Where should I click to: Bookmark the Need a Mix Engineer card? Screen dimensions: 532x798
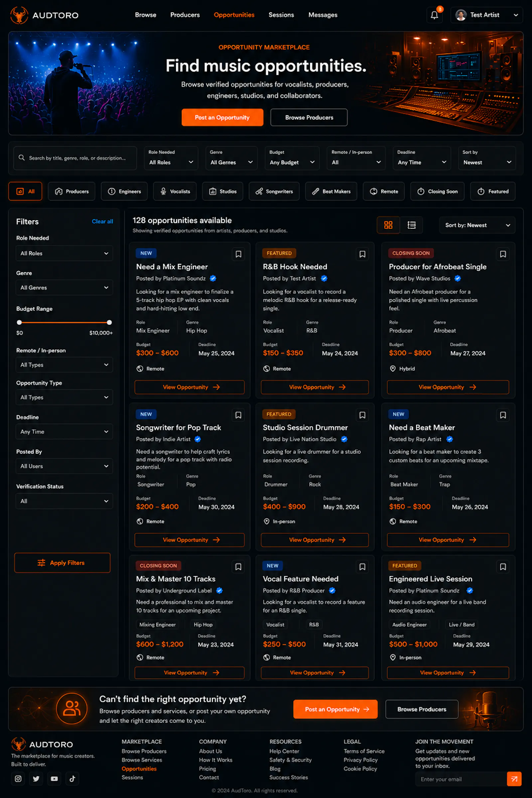coord(238,254)
